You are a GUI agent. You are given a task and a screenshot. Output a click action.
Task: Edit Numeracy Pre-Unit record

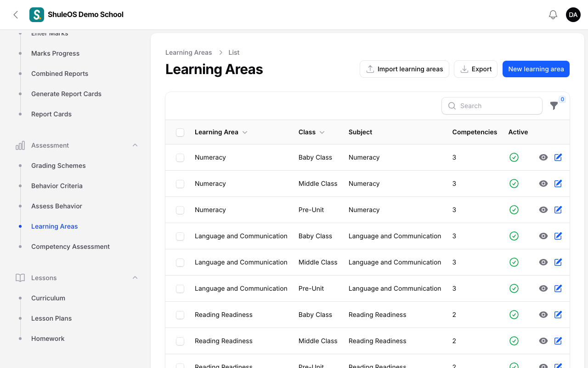pyautogui.click(x=558, y=210)
